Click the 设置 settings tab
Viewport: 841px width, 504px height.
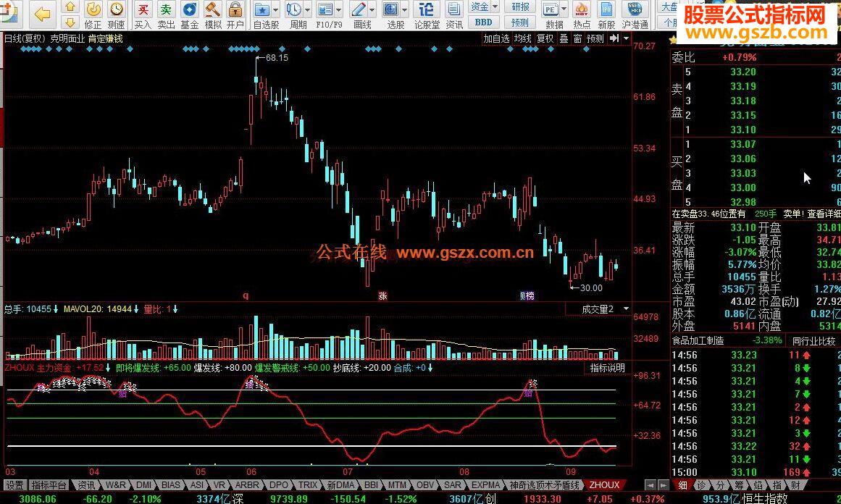point(14,485)
